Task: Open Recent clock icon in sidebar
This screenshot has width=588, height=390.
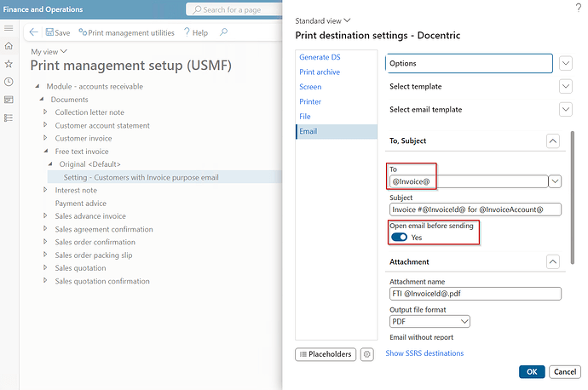Action: [x=9, y=82]
